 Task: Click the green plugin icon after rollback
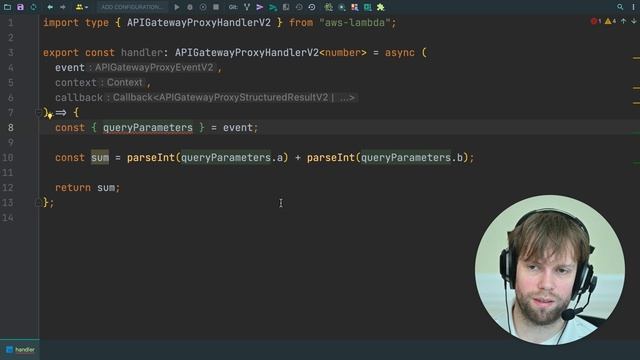pos(328,7)
